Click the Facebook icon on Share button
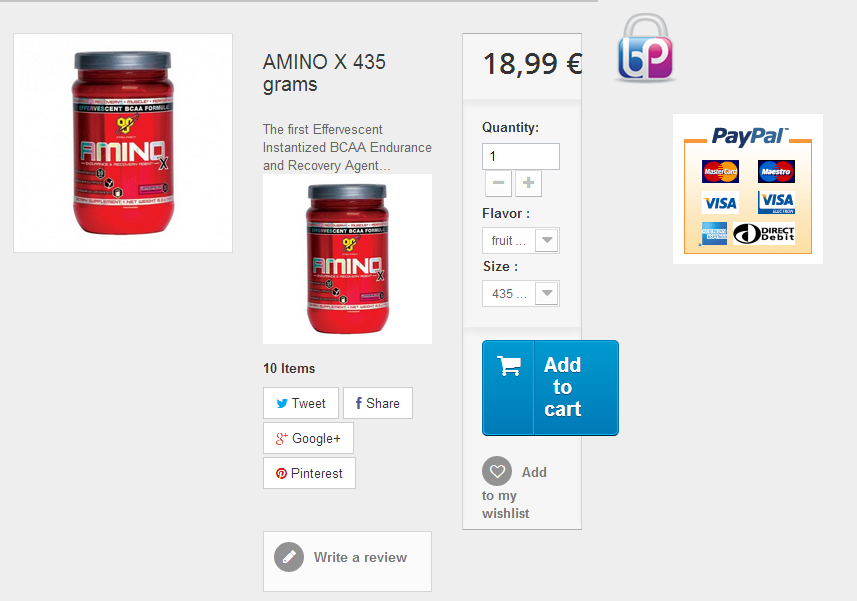857x601 pixels. coord(359,403)
